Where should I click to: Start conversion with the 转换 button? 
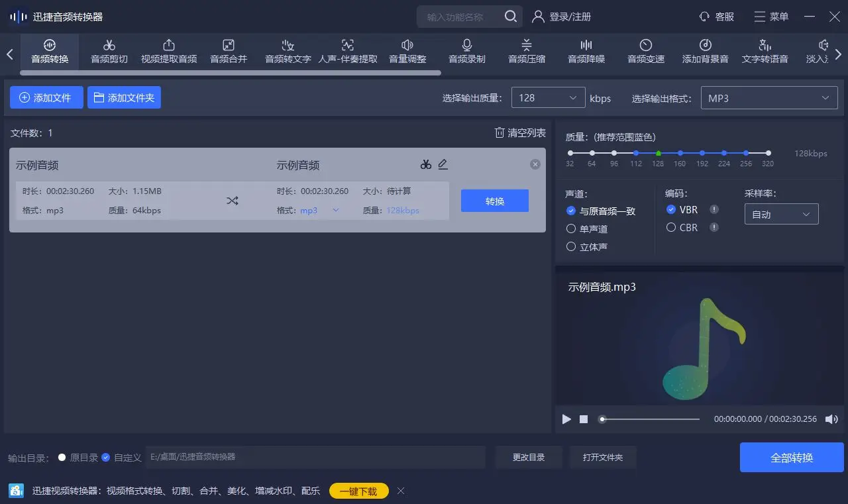click(494, 201)
